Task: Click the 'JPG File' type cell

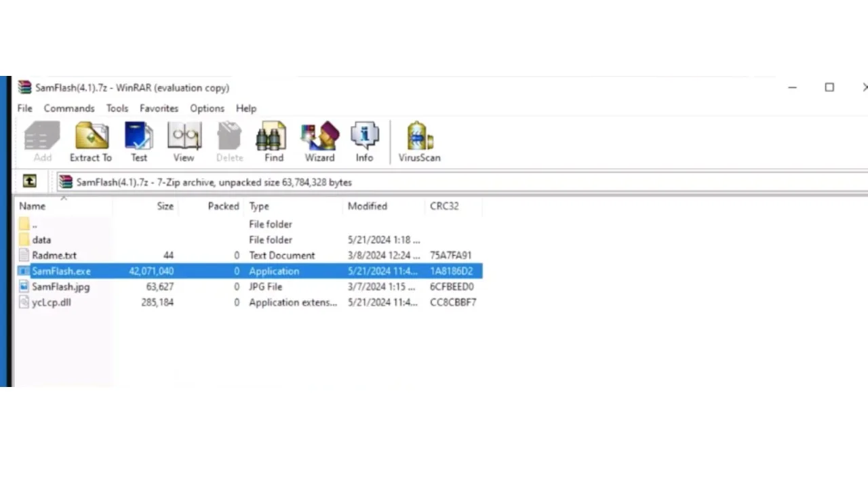Action: coord(265,287)
